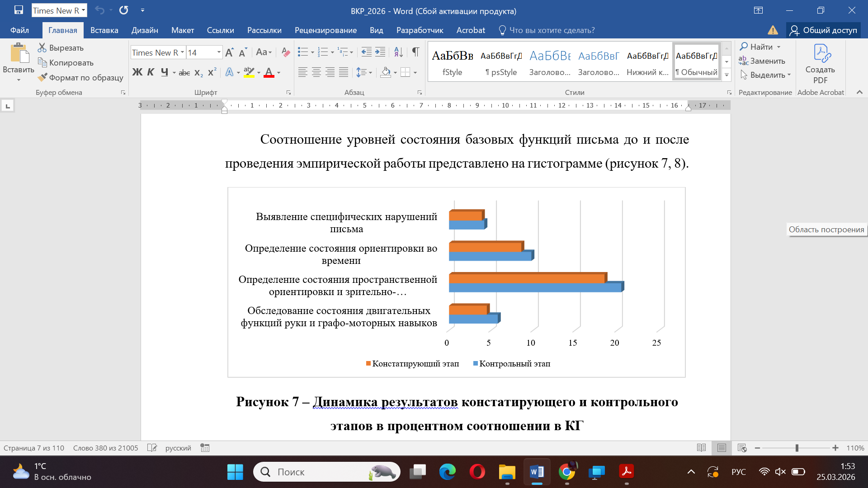Click the bulleted list icon
This screenshot has height=488, width=868.
(x=302, y=52)
